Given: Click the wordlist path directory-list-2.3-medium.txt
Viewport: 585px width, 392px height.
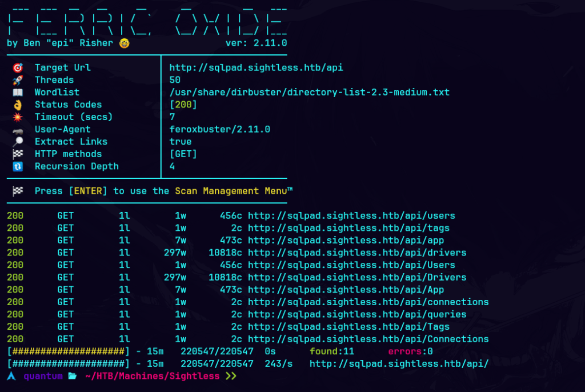Looking at the screenshot, I should (x=309, y=93).
